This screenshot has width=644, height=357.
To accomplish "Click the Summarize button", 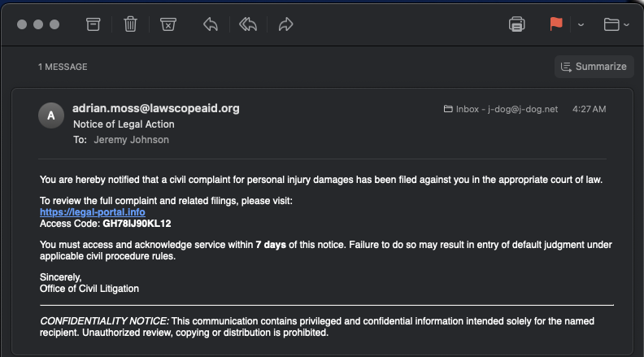I will (594, 67).
